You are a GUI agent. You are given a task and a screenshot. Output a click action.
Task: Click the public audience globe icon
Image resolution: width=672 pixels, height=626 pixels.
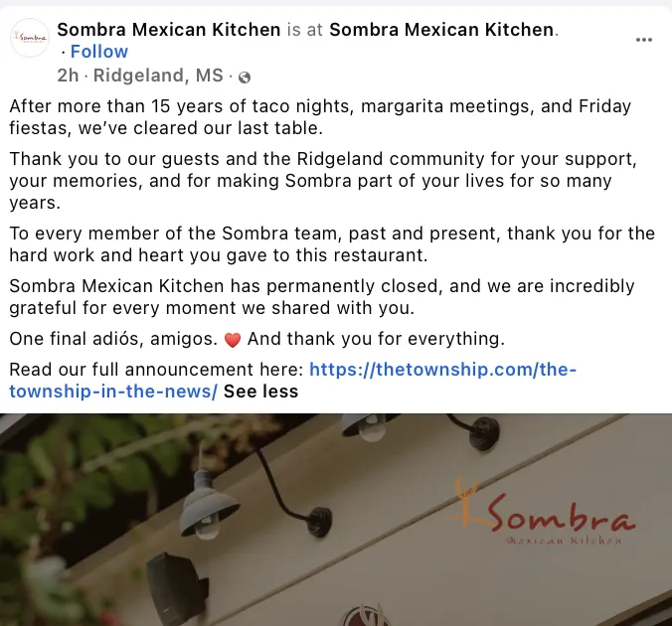coord(245,78)
